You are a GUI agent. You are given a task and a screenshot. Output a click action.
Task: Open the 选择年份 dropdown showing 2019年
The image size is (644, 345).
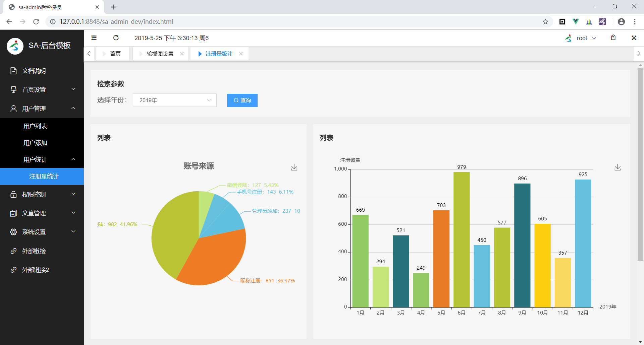click(x=175, y=100)
